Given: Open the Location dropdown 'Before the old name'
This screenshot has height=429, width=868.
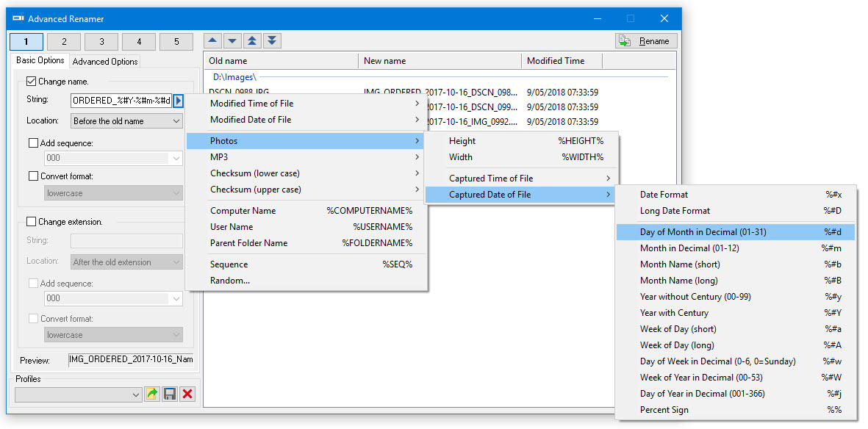Looking at the screenshot, I should (x=126, y=121).
